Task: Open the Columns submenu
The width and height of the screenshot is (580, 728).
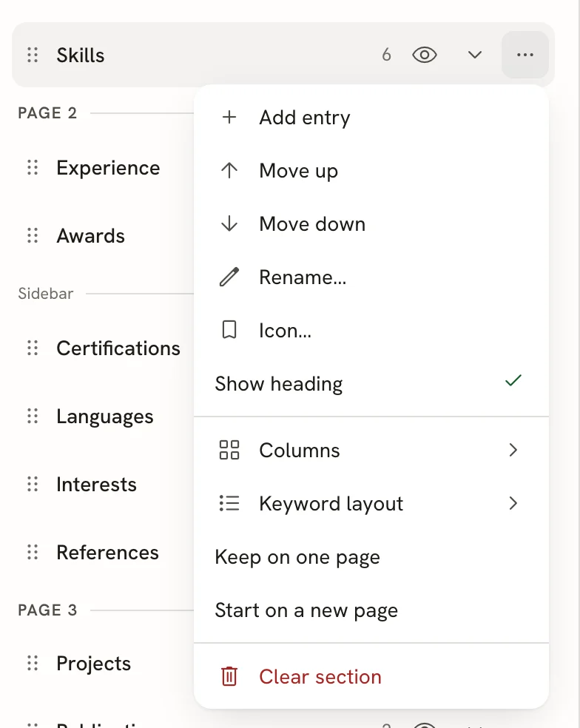Action: click(x=371, y=450)
